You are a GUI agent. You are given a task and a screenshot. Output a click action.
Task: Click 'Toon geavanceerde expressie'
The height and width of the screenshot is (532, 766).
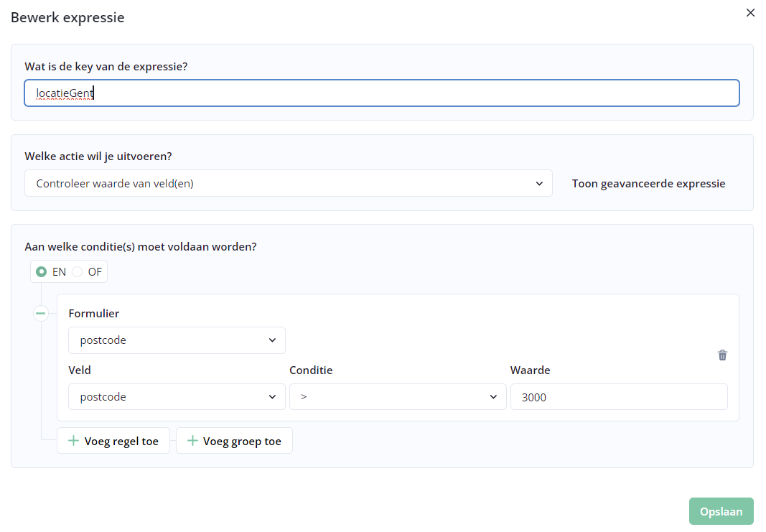[x=648, y=184]
